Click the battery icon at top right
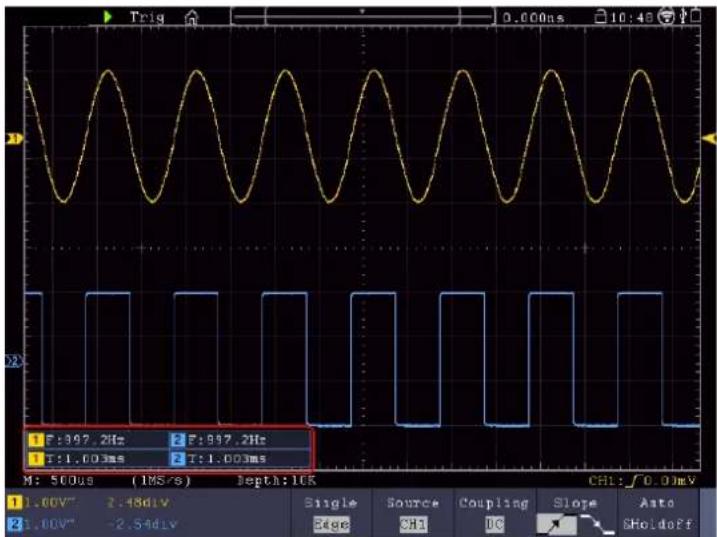717x537 pixels. click(696, 16)
